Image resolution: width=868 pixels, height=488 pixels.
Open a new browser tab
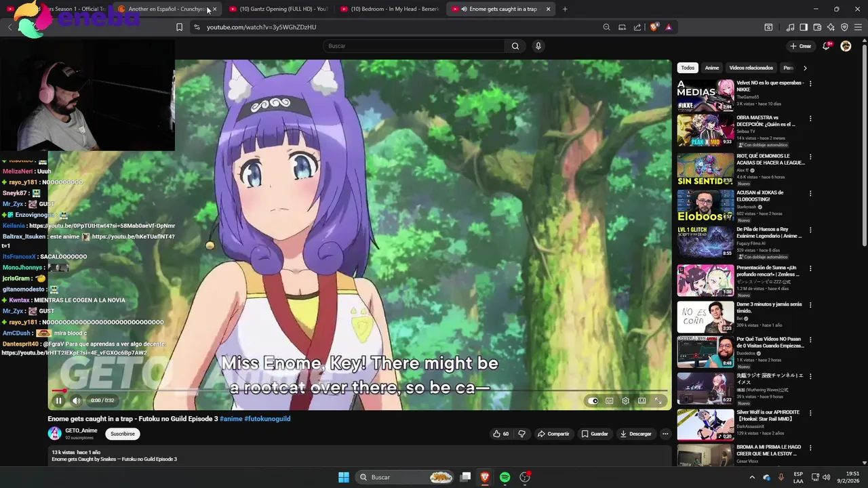(565, 9)
